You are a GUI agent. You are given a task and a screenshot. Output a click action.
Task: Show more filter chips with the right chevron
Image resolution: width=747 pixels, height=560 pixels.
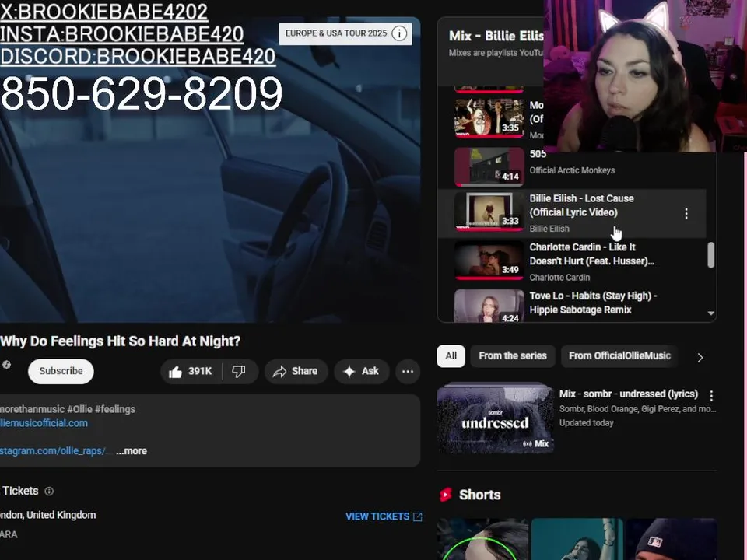click(x=700, y=357)
